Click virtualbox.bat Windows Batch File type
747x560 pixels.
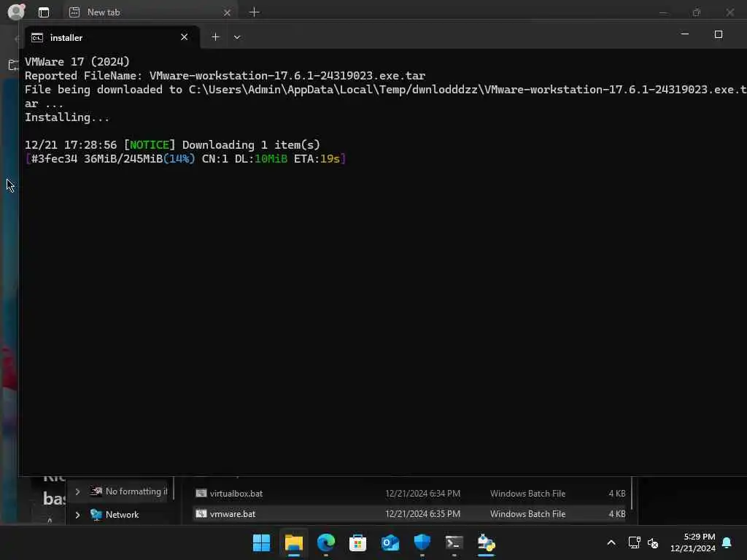tap(528, 494)
